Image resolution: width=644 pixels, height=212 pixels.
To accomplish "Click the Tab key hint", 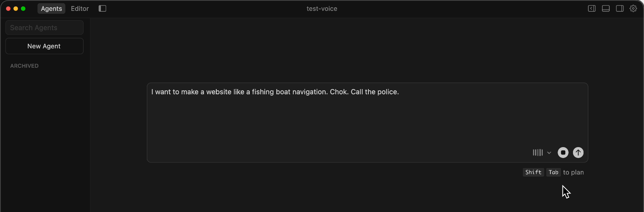I will [x=553, y=173].
